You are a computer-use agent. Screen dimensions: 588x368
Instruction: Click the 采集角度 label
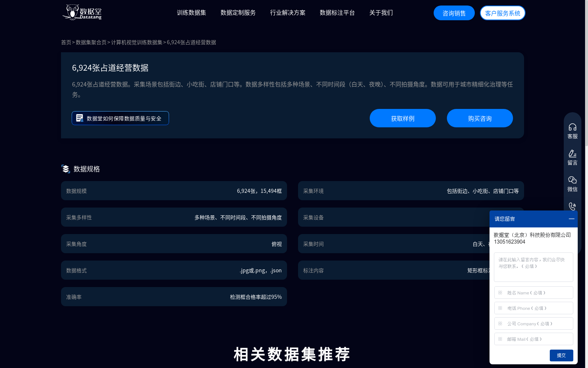point(76,244)
